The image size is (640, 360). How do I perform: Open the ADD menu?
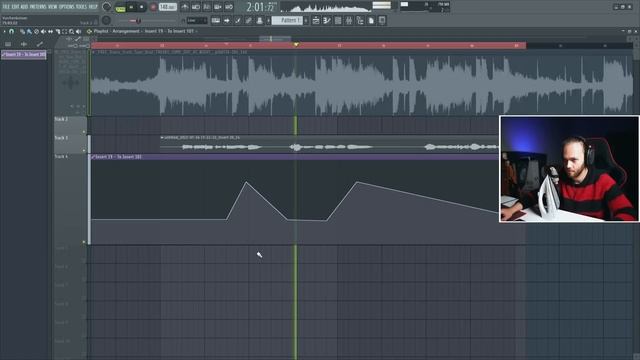click(24, 7)
